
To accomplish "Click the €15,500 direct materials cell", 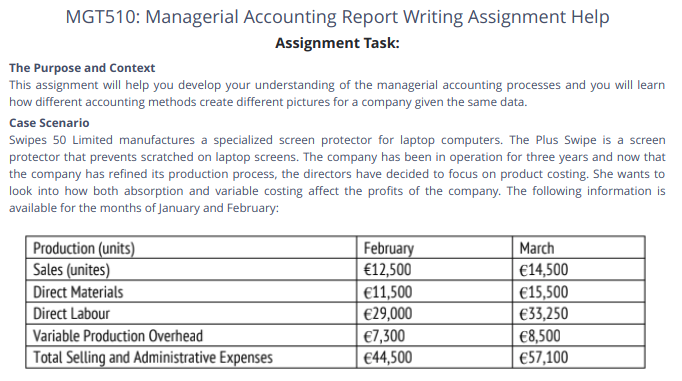I will [x=544, y=292].
